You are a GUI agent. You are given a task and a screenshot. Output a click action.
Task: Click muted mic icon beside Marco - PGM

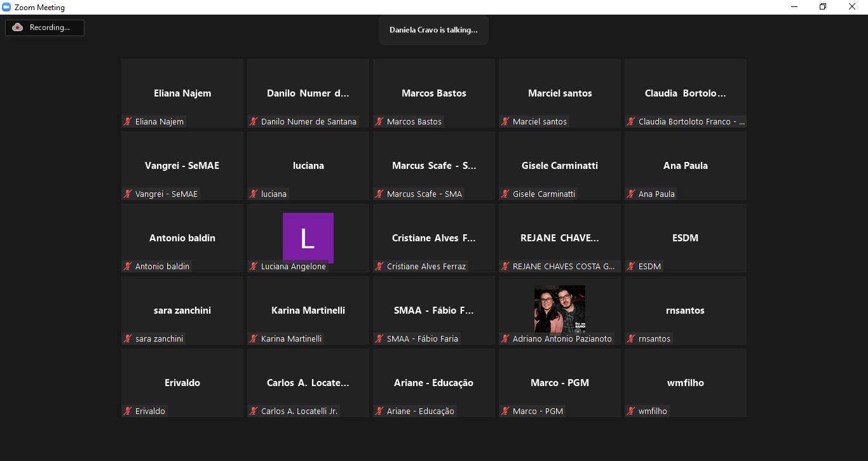pos(505,411)
